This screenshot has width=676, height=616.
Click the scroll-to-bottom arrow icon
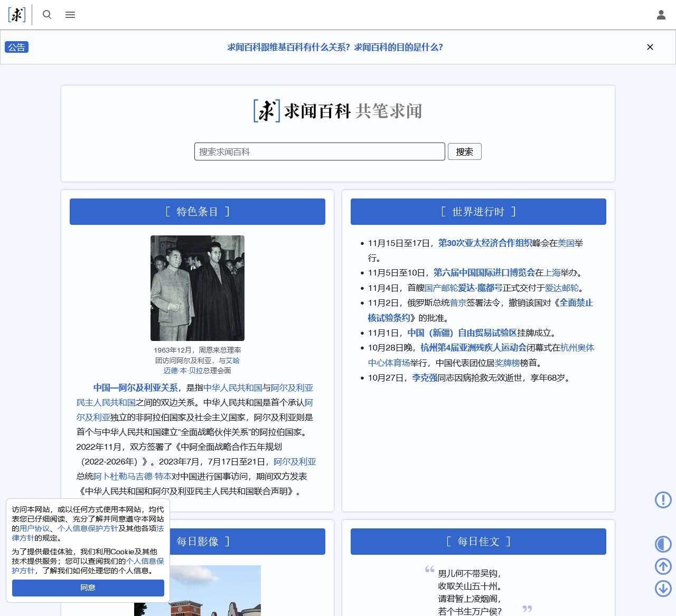point(663,589)
